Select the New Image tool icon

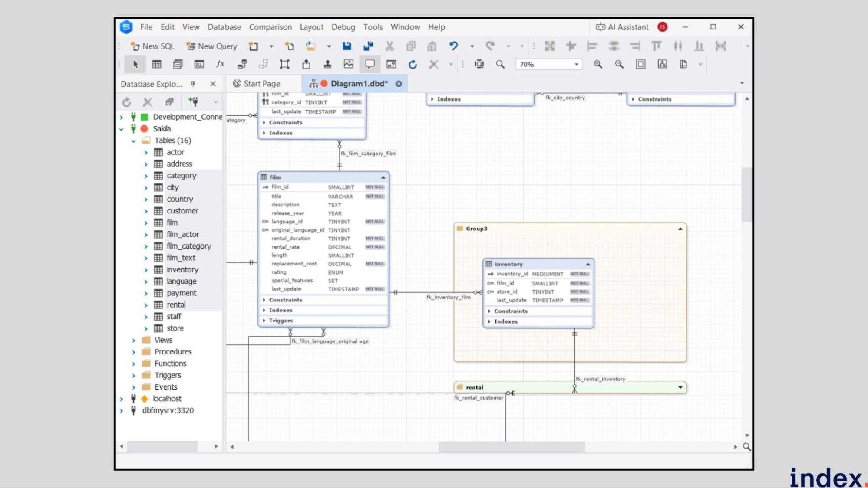[348, 64]
